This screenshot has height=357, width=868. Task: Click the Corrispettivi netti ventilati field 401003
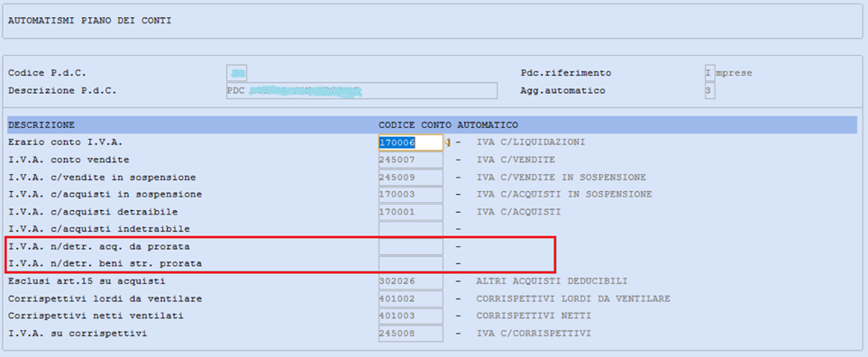pyautogui.click(x=411, y=316)
